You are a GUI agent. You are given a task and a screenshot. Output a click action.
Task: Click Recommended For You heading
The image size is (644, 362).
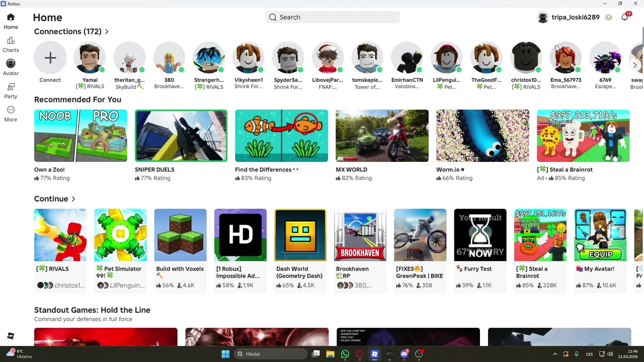pyautogui.click(x=77, y=100)
